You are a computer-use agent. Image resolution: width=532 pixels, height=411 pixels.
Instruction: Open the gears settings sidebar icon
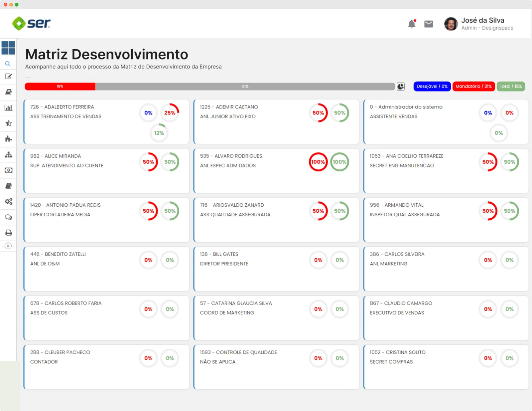(8, 201)
